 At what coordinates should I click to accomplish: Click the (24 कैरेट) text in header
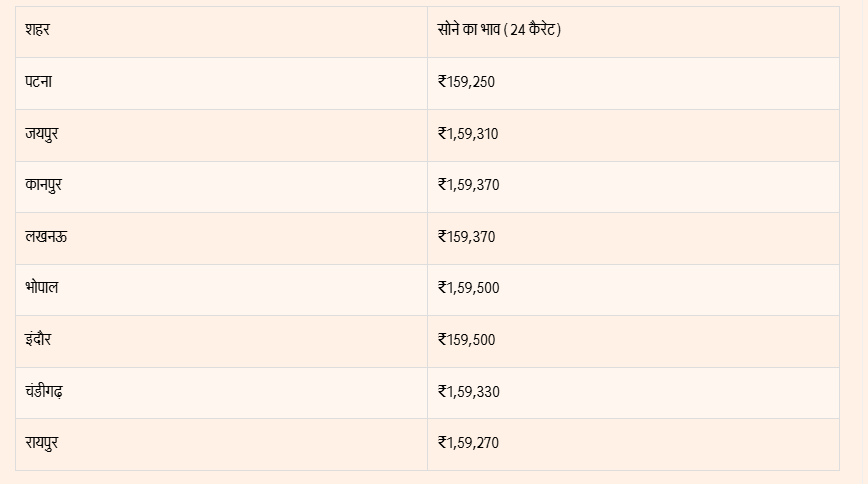click(x=534, y=30)
